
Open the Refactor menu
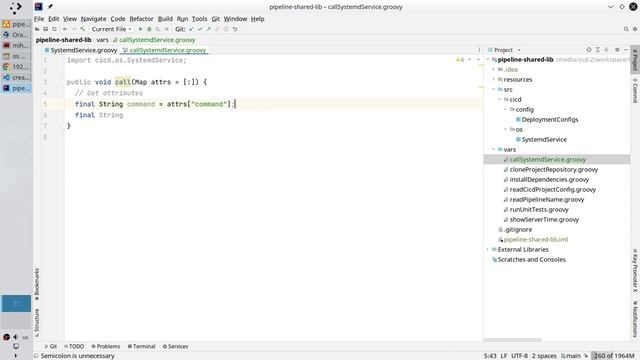coord(141,19)
